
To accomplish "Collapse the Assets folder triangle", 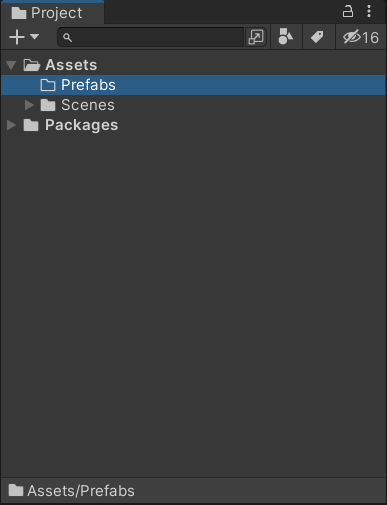I will (11, 65).
